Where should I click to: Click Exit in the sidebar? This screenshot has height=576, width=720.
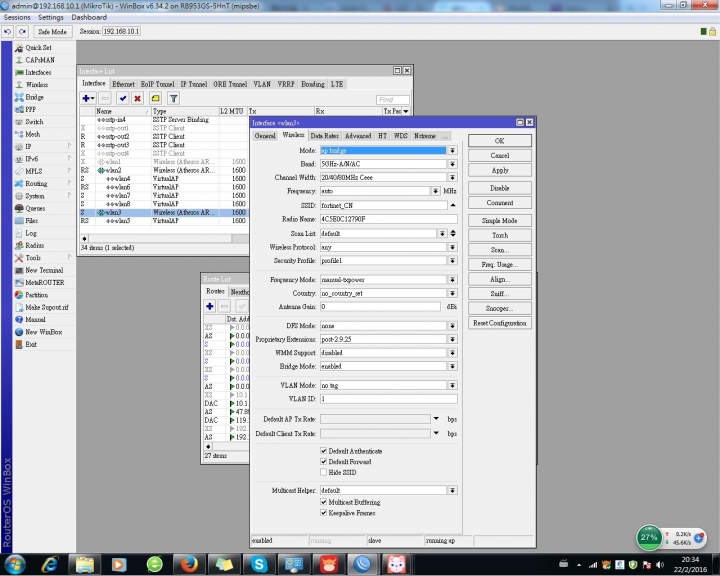coord(31,344)
